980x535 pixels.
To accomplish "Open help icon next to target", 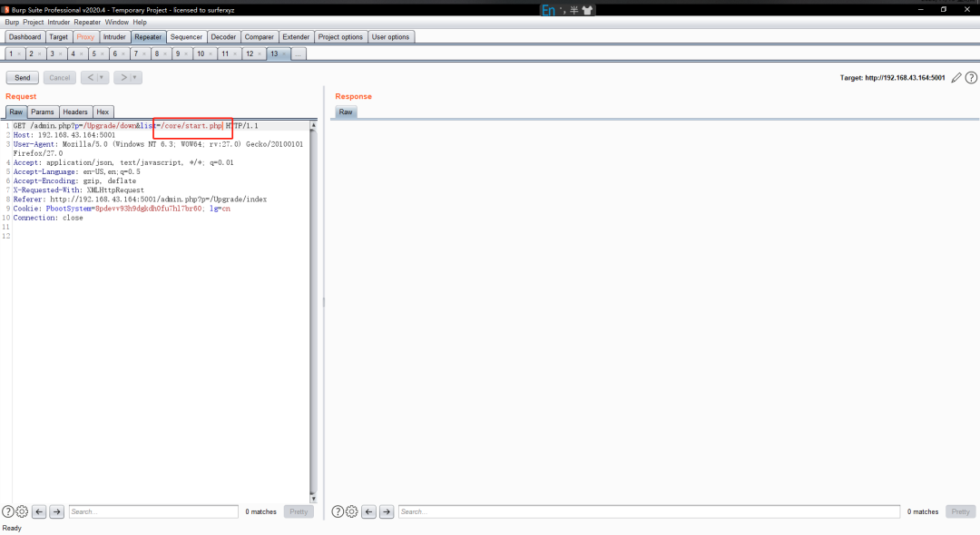I will (971, 77).
